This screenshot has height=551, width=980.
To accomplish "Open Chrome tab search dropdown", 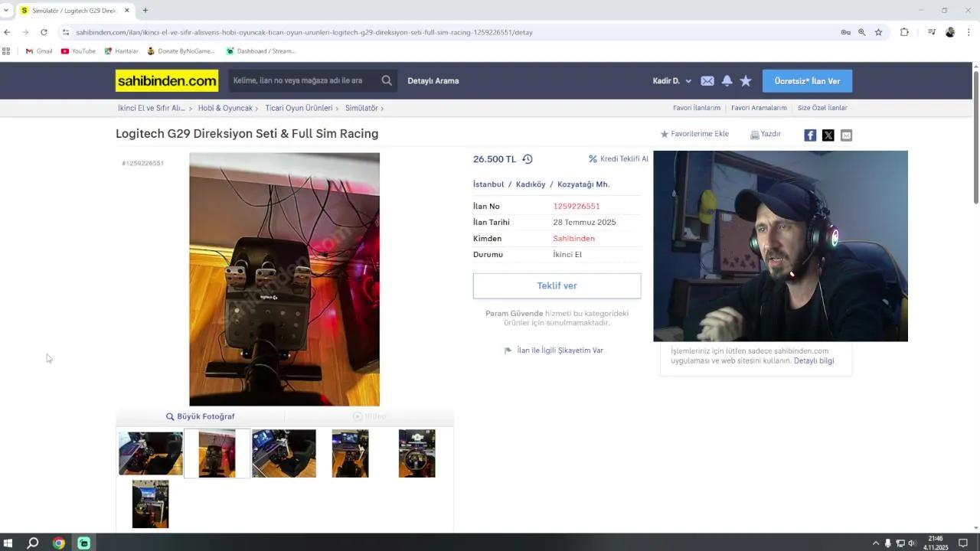I will pyautogui.click(x=6, y=10).
